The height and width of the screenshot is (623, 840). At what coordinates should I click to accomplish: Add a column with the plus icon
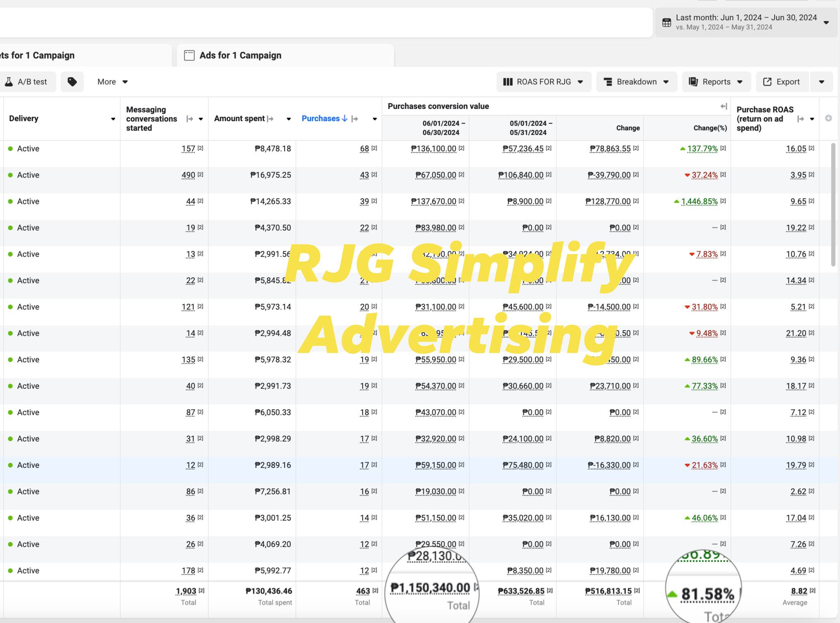click(829, 118)
